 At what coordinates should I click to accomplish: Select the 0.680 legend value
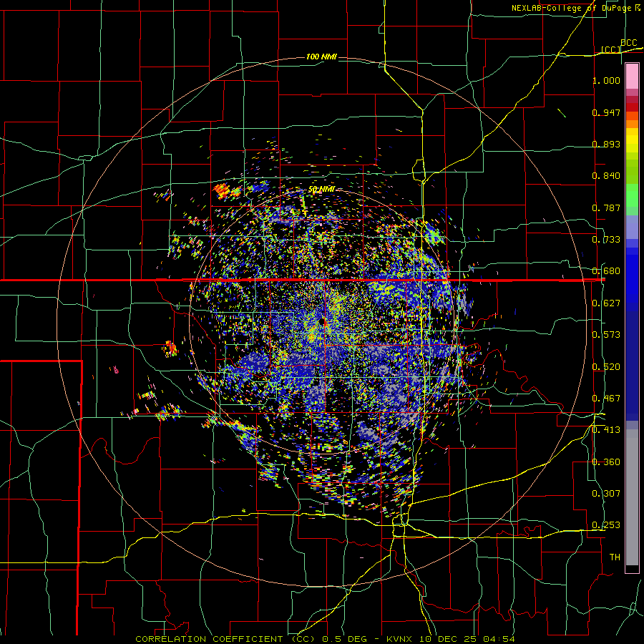click(606, 271)
